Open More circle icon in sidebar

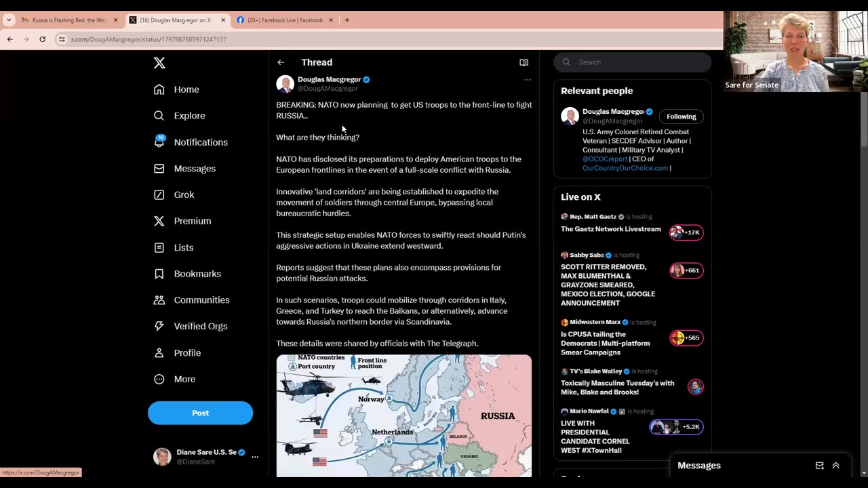pyautogui.click(x=159, y=379)
